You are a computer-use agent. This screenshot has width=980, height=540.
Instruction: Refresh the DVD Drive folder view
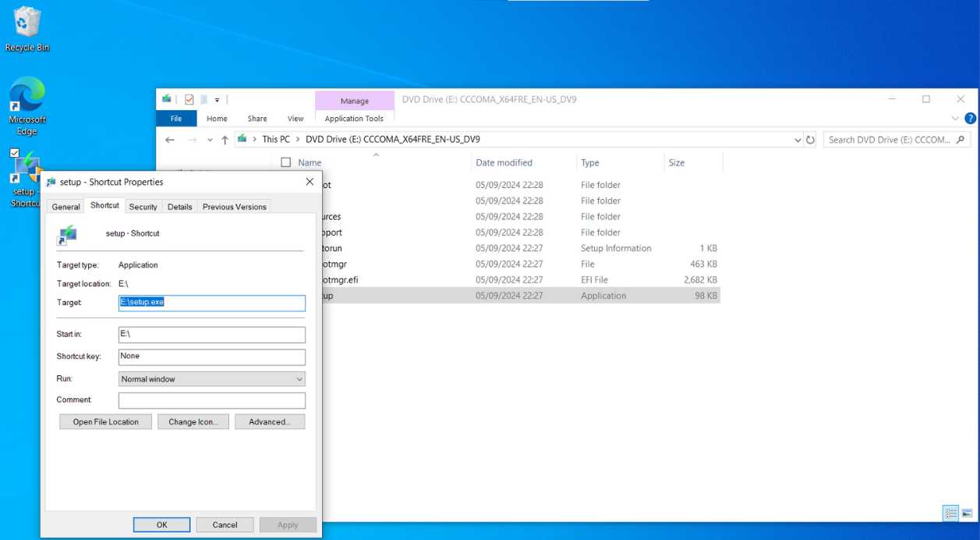coord(810,140)
